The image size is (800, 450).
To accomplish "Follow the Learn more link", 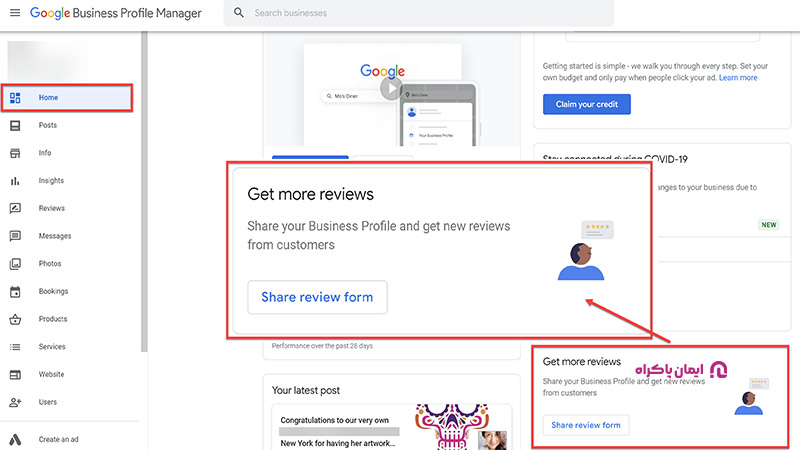I will (738, 78).
